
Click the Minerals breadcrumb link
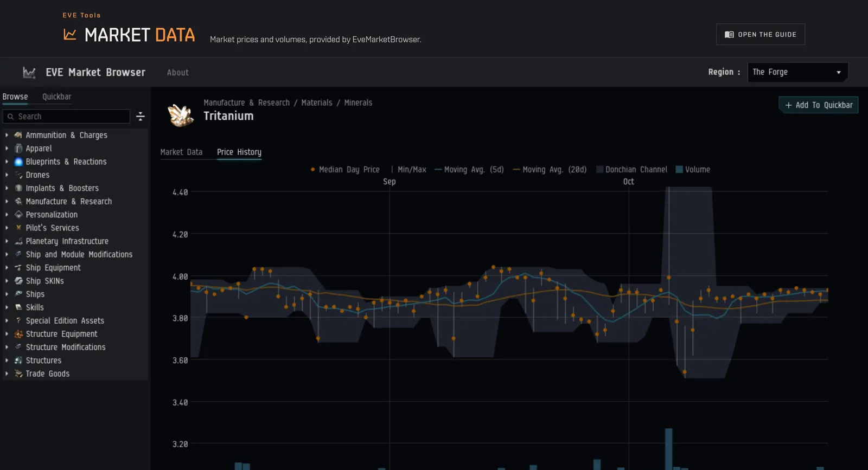tap(358, 102)
